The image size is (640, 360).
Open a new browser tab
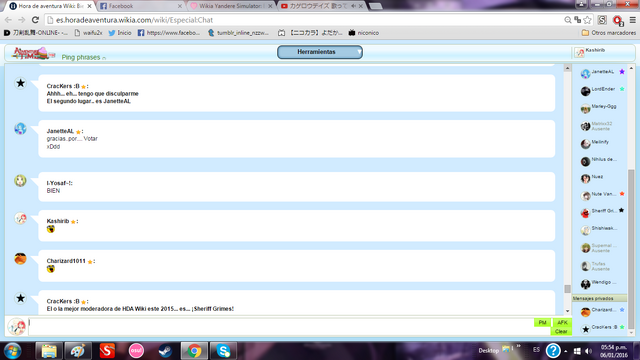pos(376,6)
